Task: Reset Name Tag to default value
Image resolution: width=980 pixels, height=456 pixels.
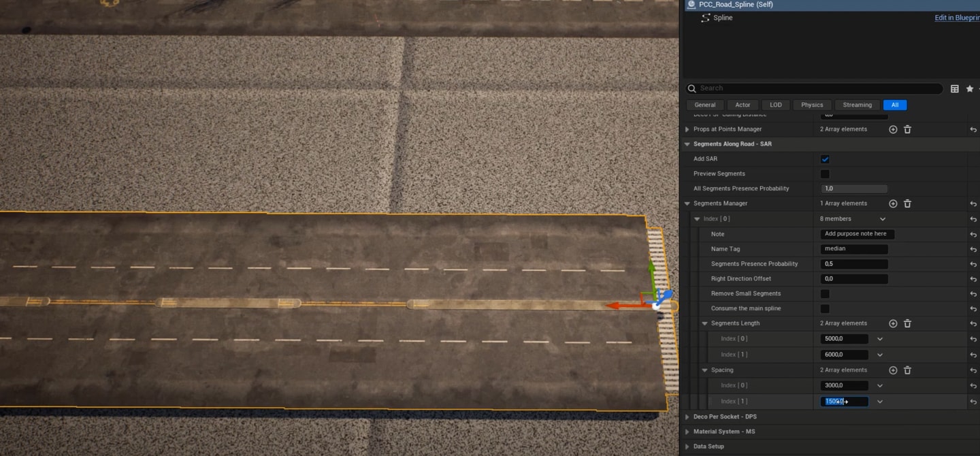Action: point(973,249)
